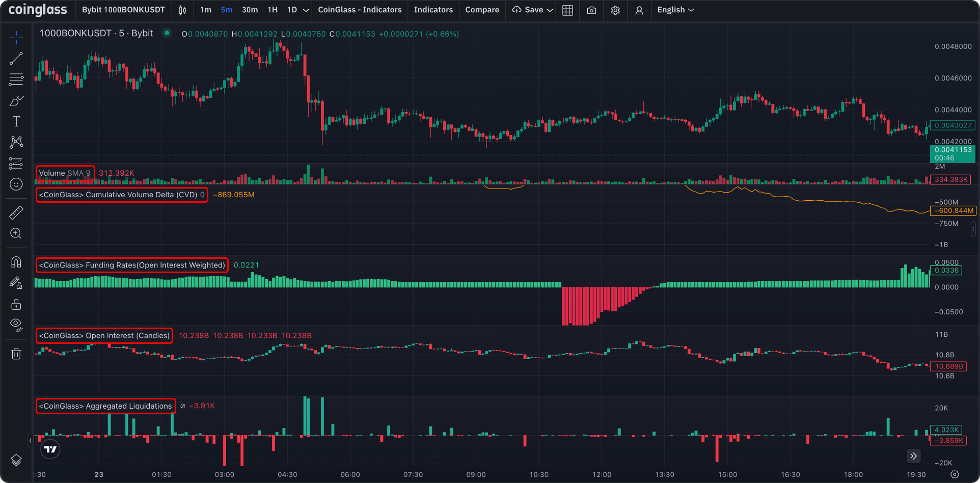This screenshot has height=483, width=980.
Task: Switch to the 1H timeframe
Action: tap(273, 10)
